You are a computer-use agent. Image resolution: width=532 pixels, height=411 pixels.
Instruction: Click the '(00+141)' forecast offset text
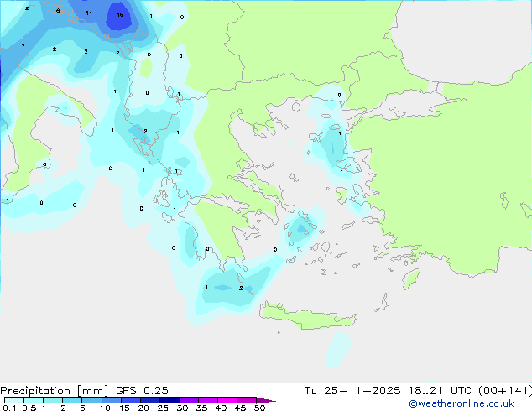tap(505, 391)
